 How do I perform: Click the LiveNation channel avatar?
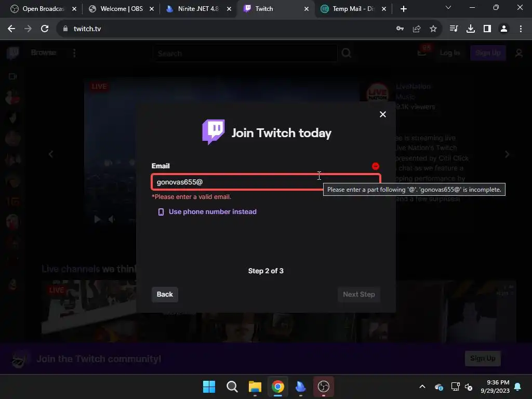378,94
